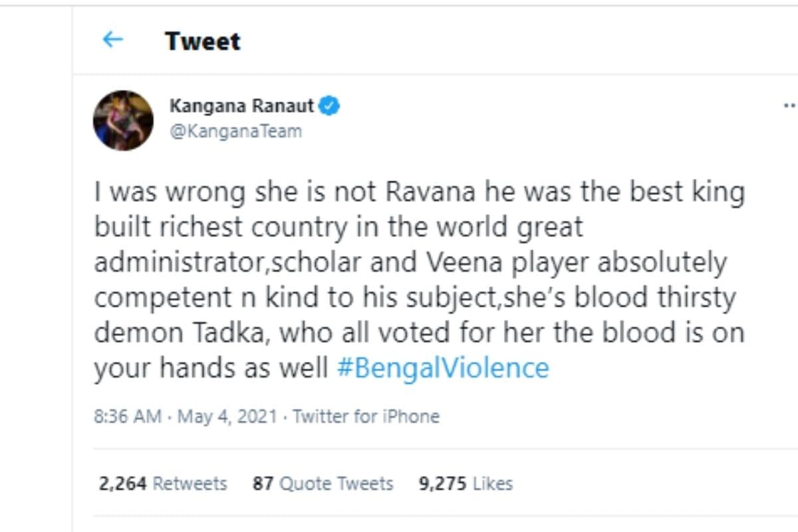This screenshot has width=798, height=532.
Task: Show the 87 Quote Tweets
Action: tap(323, 483)
